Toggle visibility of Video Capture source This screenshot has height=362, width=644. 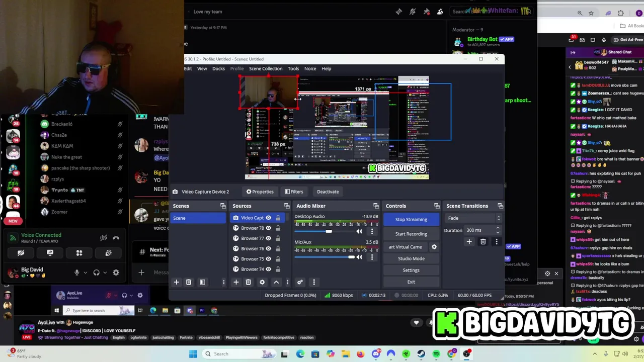pyautogui.click(x=268, y=218)
